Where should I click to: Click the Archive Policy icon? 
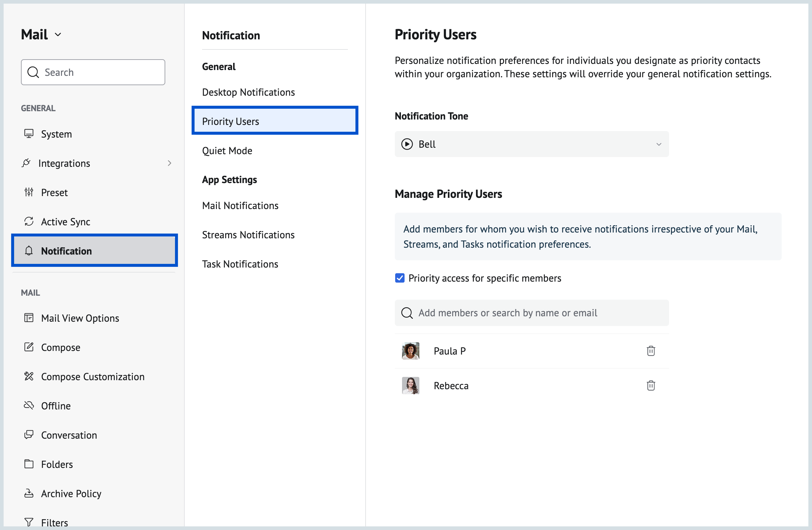point(29,493)
